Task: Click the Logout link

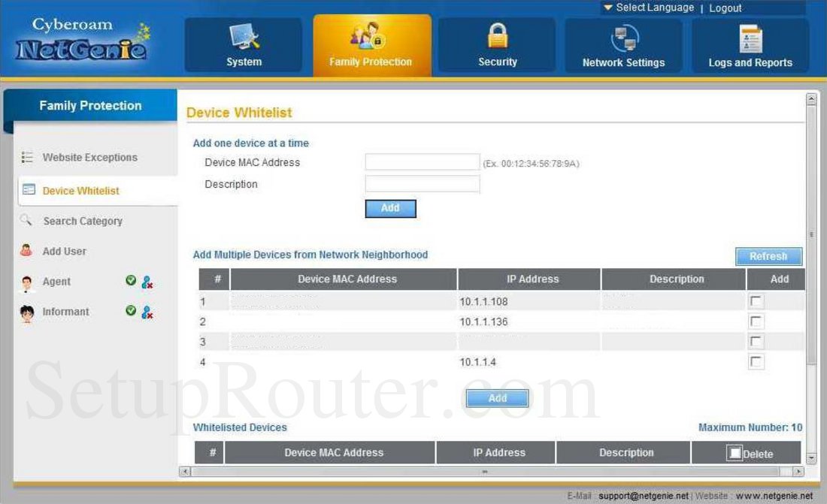Action: click(726, 8)
